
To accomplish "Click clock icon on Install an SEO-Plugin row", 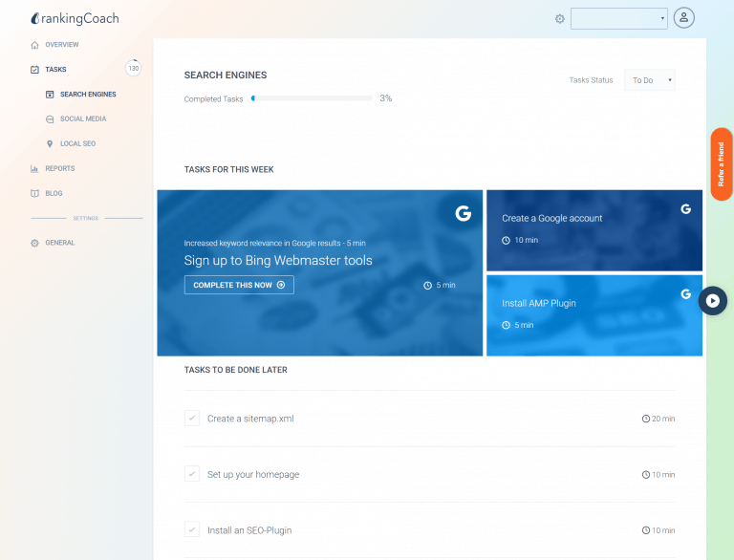I will [x=645, y=530].
